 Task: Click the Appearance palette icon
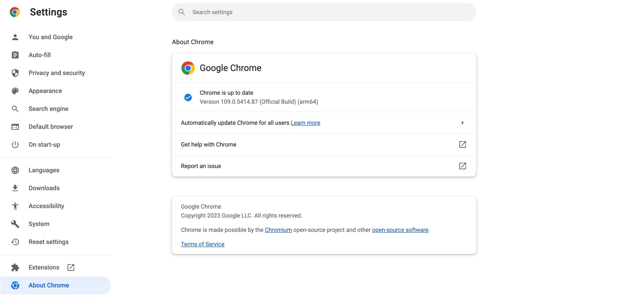click(x=15, y=91)
